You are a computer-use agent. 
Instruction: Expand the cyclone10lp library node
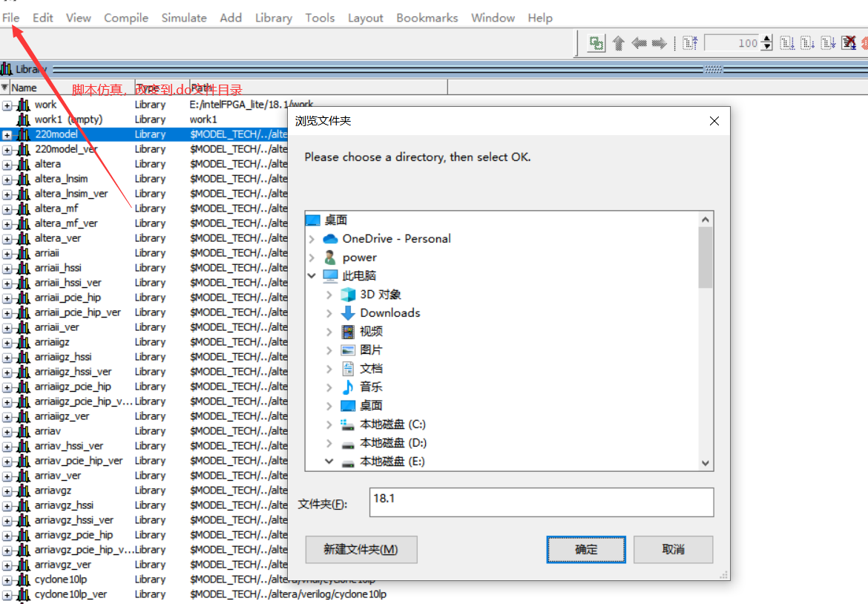click(7, 581)
